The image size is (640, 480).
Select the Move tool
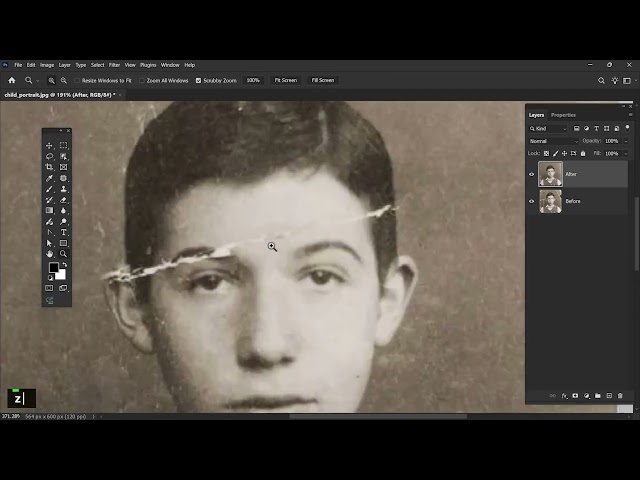click(49, 146)
